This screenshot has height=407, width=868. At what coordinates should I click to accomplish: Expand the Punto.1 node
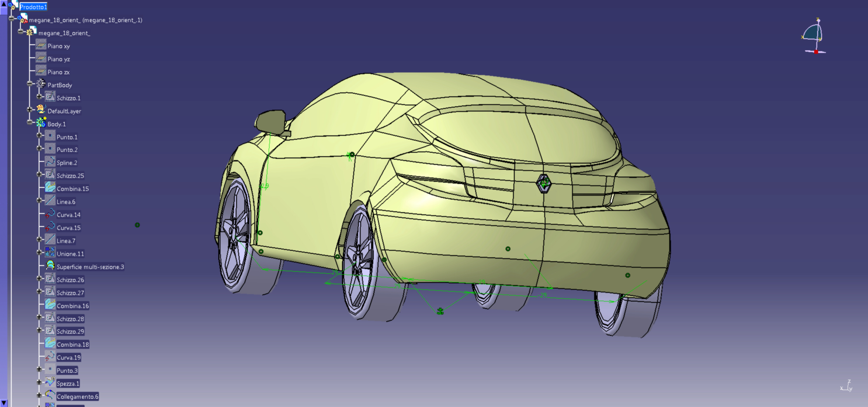point(39,135)
